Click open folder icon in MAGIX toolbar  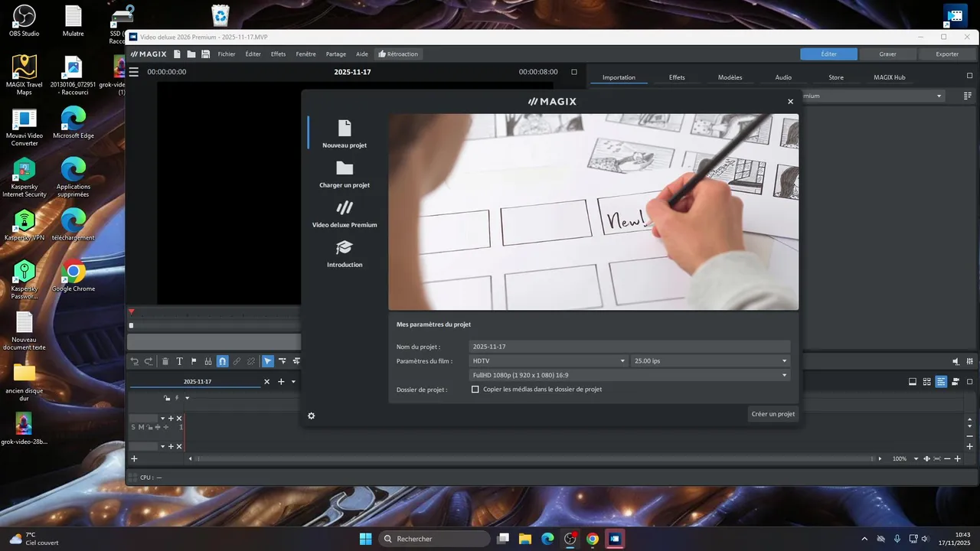pos(191,54)
